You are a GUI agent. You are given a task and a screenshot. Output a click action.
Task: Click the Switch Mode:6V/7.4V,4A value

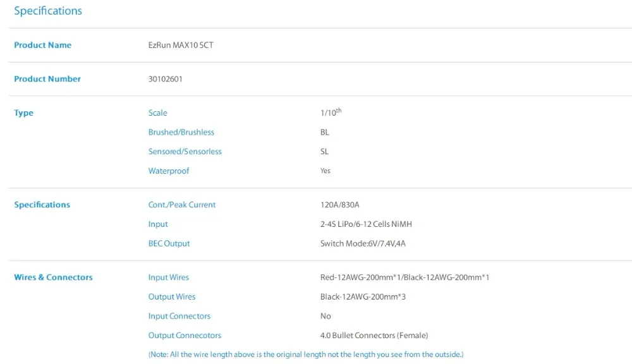click(363, 243)
